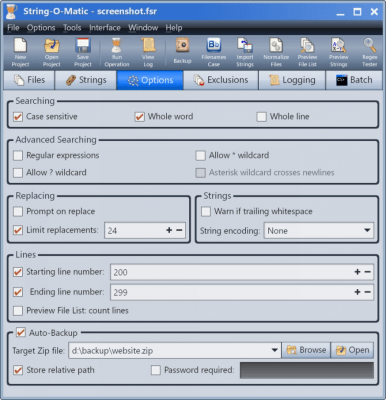This screenshot has height=400, width=386.
Task: Enable Regular expressions searching
Action: (x=18, y=155)
